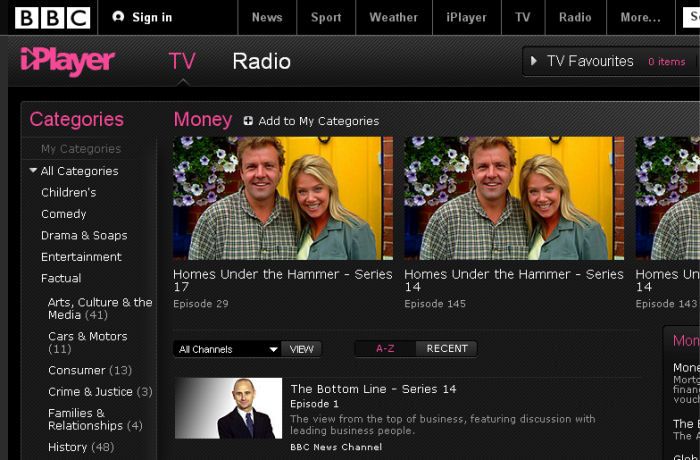The image size is (700, 460).
Task: Select the Drama & Soaps category
Action: point(84,235)
